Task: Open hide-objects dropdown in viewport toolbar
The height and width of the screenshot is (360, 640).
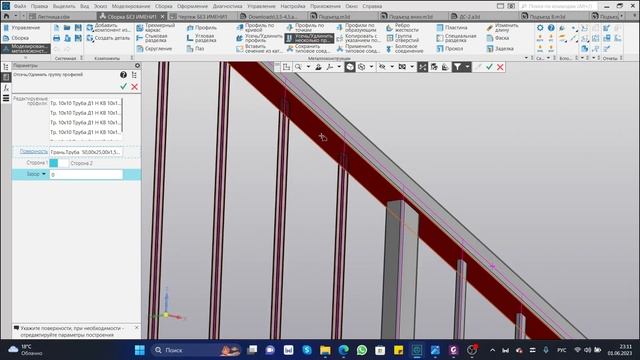Action: [x=392, y=67]
